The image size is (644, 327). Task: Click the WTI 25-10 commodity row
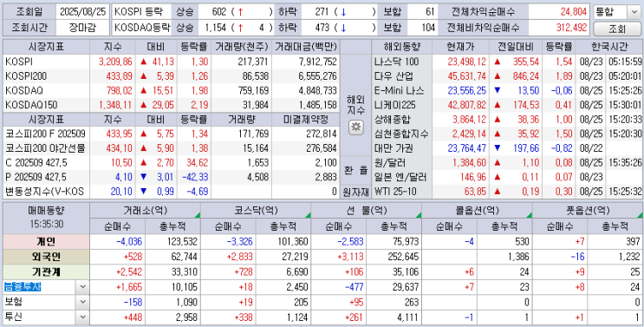pos(507,192)
